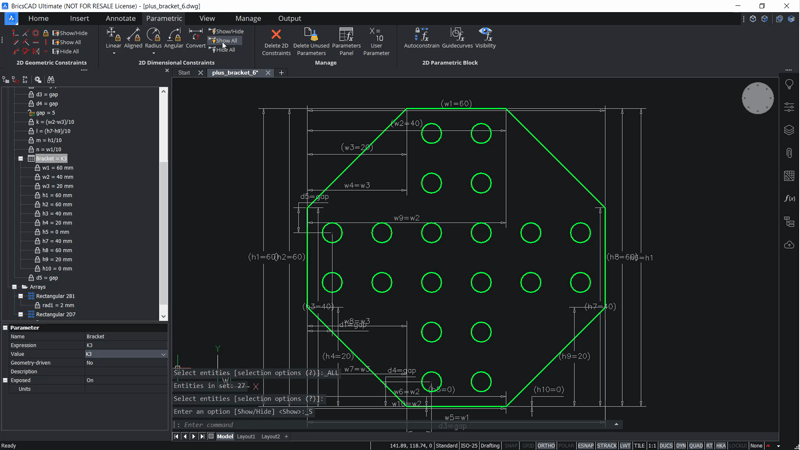Click Show/Hide dimensional constraints
This screenshot has width=800, height=450.
coord(226,31)
